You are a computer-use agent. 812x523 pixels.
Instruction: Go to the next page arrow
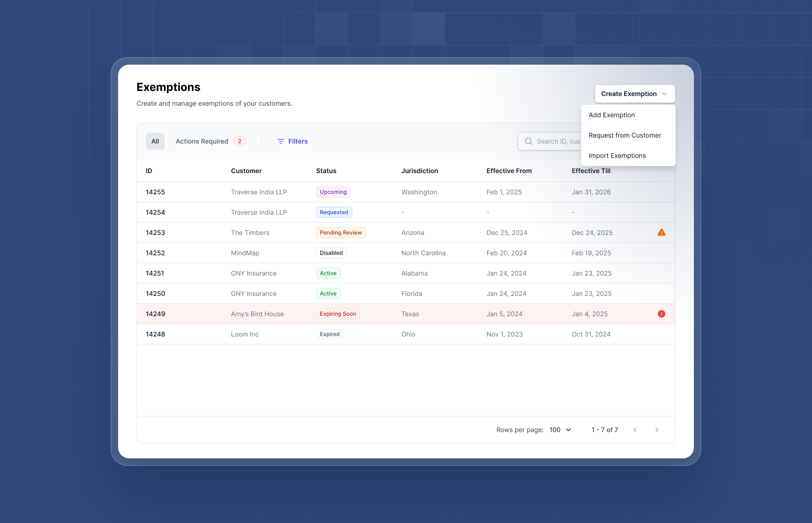pyautogui.click(x=657, y=430)
